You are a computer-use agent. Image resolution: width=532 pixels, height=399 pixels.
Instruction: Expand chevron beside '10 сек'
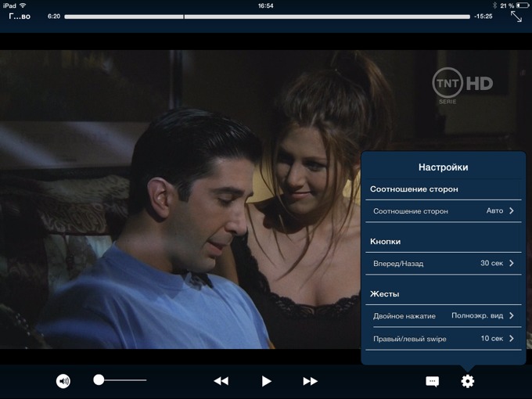[x=512, y=339]
